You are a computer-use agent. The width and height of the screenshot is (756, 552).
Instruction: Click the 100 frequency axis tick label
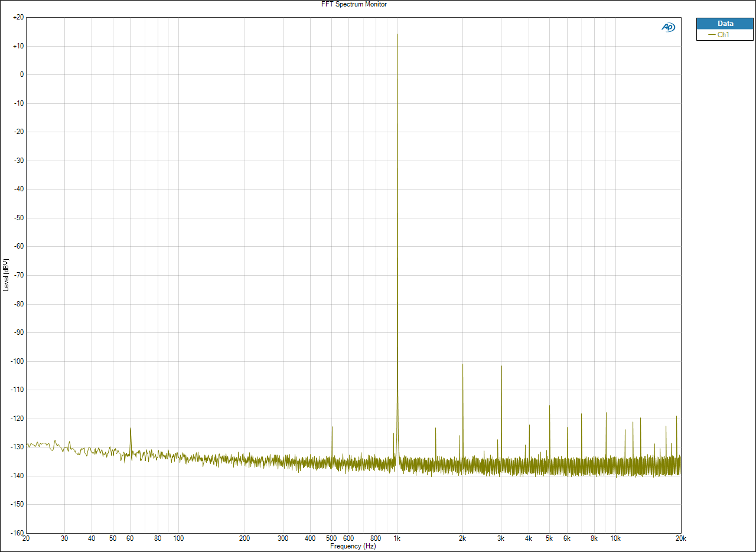point(179,538)
